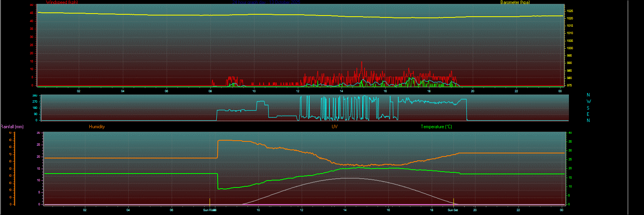
Task: Click the green Temperature (°C) label
Action: click(436, 127)
